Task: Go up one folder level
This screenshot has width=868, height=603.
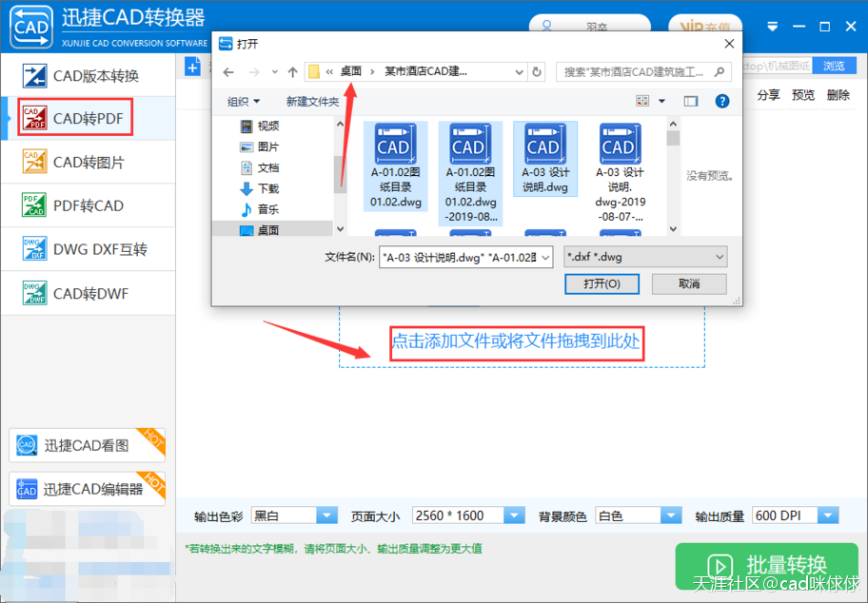Action: coord(293,72)
